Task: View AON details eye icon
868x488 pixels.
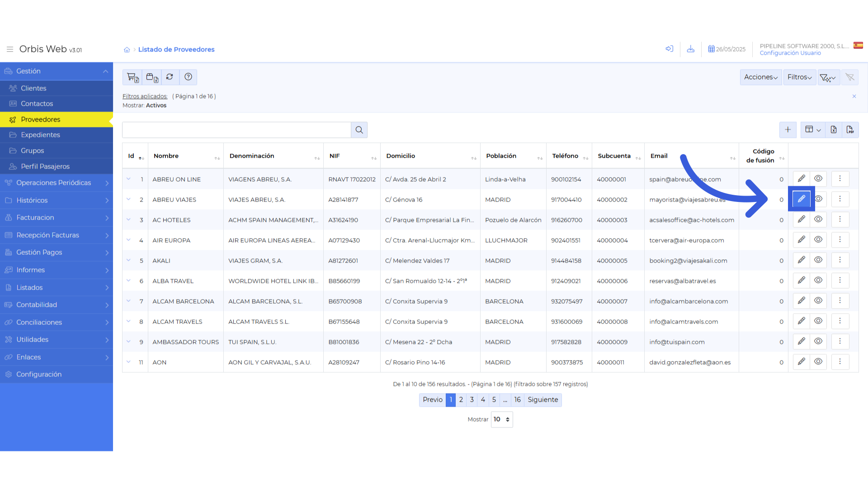Action: [818, 362]
